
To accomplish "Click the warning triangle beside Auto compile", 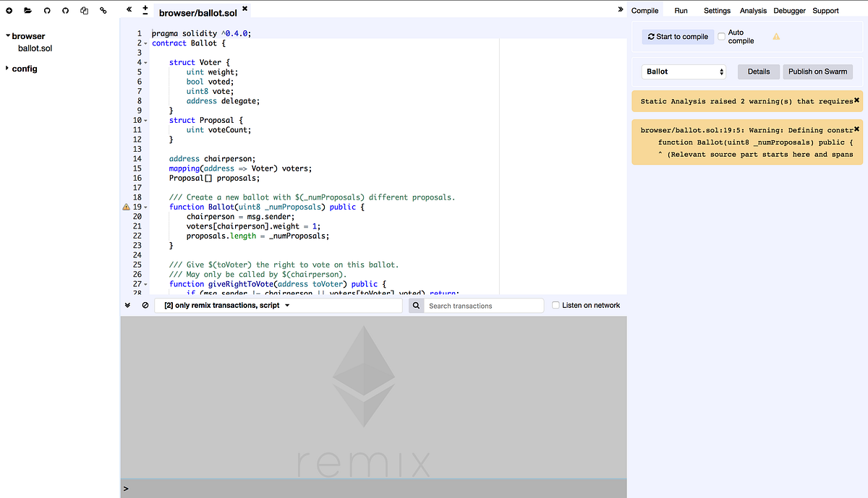I will (776, 36).
